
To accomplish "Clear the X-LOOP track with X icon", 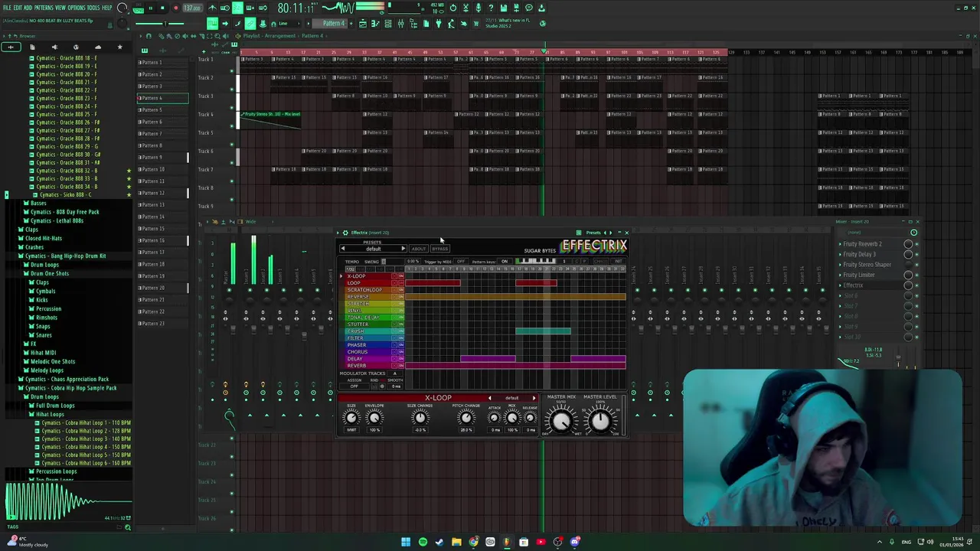I will pyautogui.click(x=394, y=276).
